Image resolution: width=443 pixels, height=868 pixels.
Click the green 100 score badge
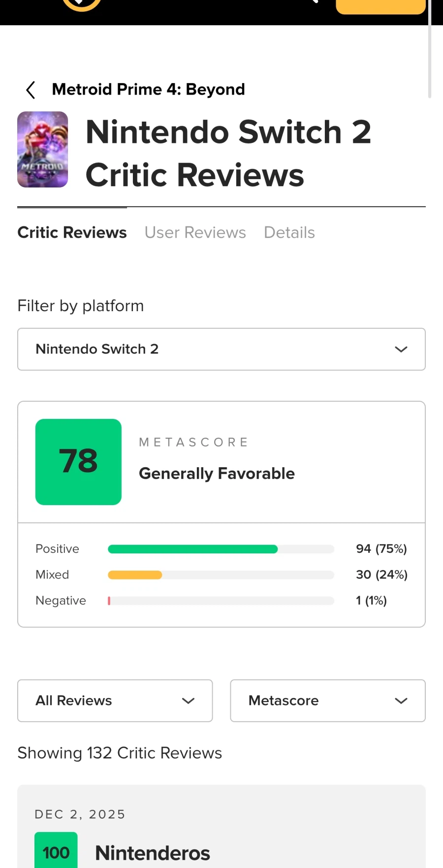point(56,852)
